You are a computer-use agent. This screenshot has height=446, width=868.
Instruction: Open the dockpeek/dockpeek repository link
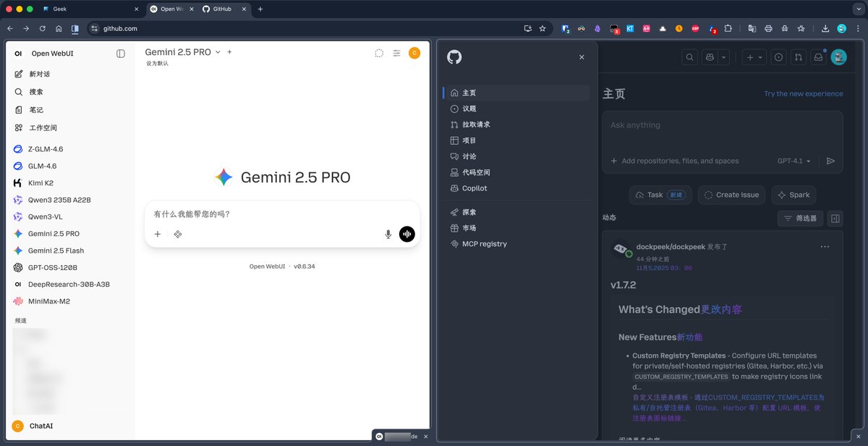click(671, 247)
